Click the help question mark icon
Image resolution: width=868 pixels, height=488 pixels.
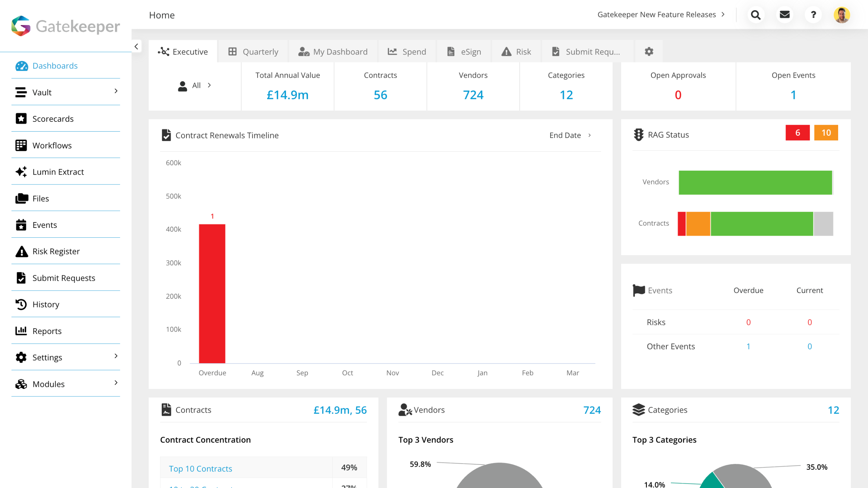[x=813, y=15]
